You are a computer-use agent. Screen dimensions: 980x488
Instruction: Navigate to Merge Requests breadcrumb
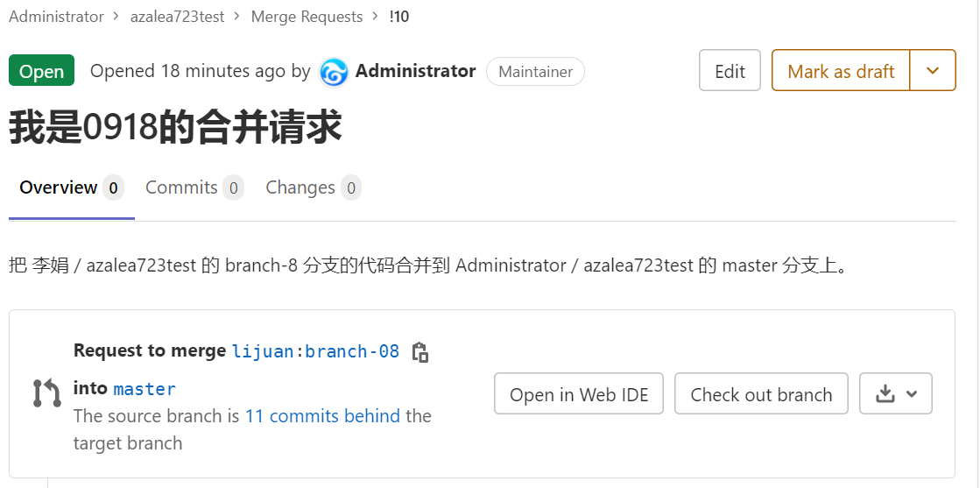pos(307,17)
